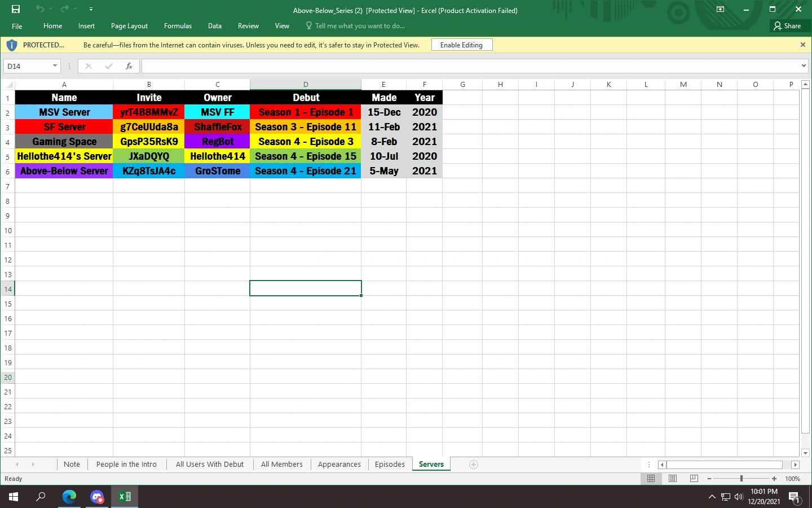Select the 'Above-Below Server' cell
Viewport: 812px width, 508px height.
coord(64,171)
